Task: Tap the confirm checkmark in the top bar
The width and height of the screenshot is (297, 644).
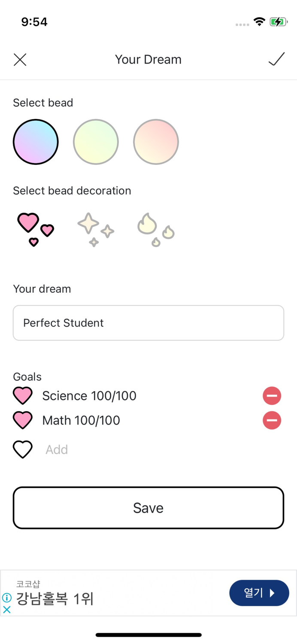Action: (x=276, y=59)
